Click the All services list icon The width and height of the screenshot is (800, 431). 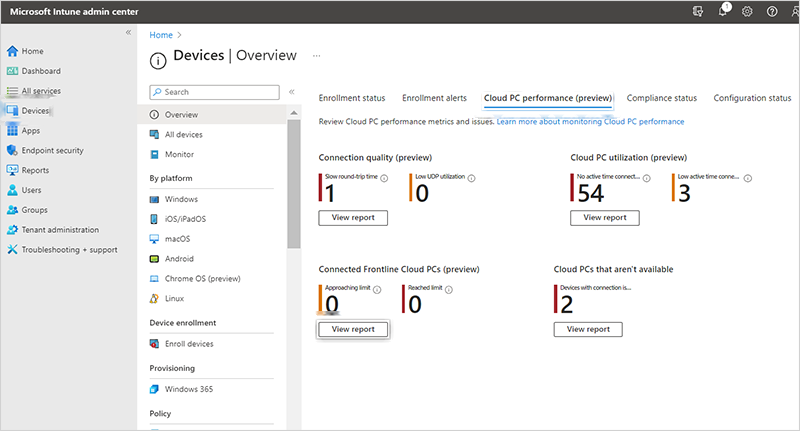click(x=12, y=91)
